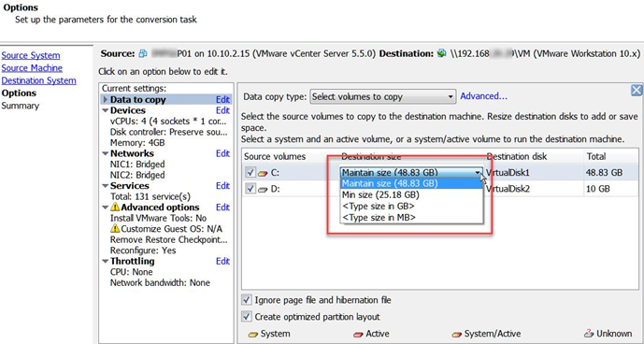Select the Disk controller setting line
Image resolution: width=644 pixels, height=344 pixels.
[169, 133]
